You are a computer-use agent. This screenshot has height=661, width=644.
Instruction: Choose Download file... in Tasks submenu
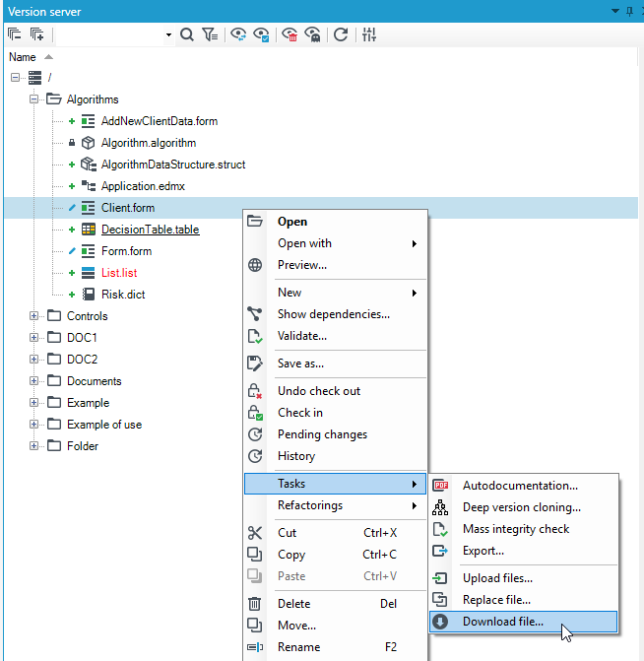pyautogui.click(x=524, y=622)
